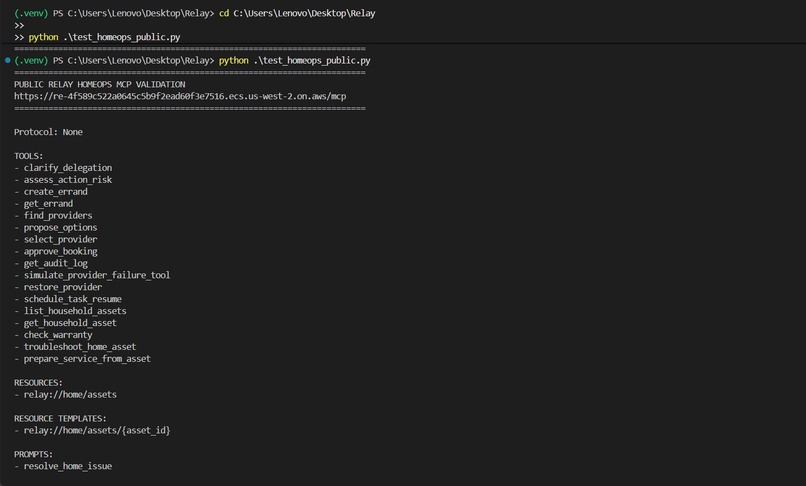Click the executed 'python .\test_homeops_public.py' command after blue dot
The image size is (806, 486).
point(295,61)
